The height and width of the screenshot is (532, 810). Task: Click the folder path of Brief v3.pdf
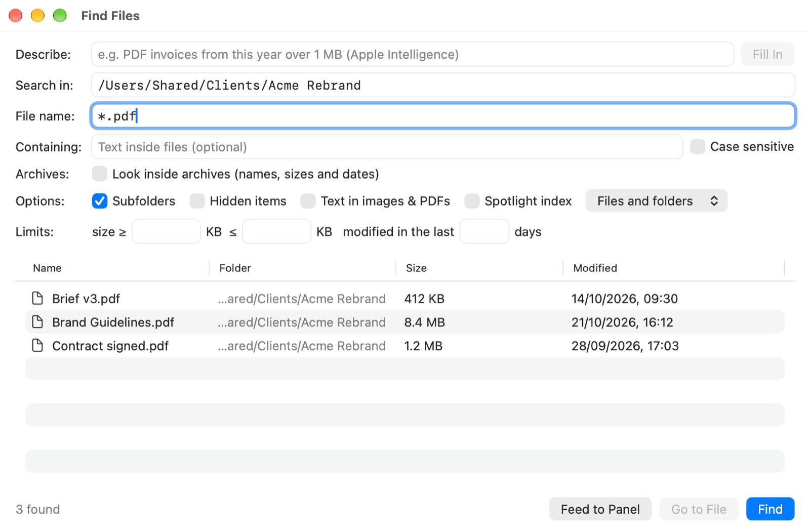(302, 298)
